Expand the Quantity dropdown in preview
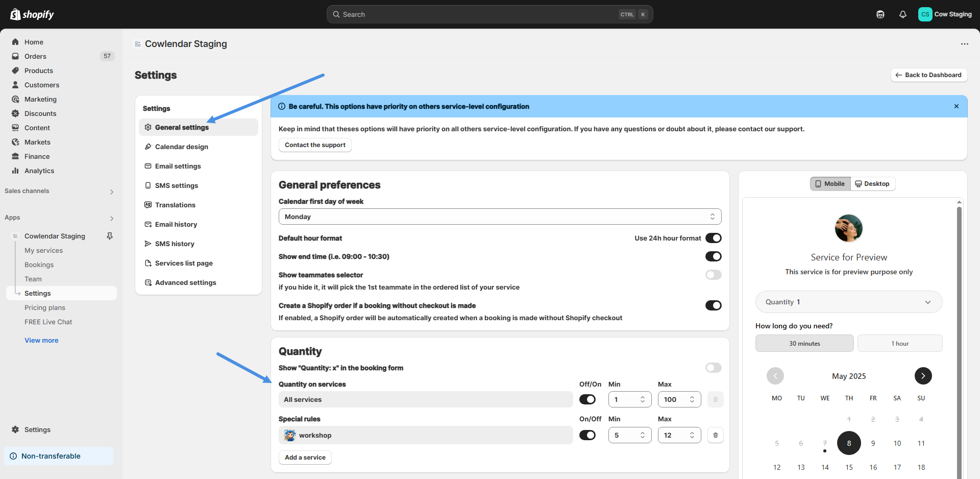Image resolution: width=980 pixels, height=479 pixels. coord(848,302)
